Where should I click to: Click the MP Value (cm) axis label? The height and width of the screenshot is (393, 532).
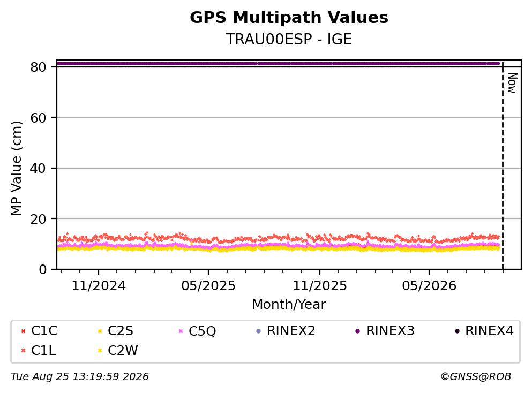16,168
